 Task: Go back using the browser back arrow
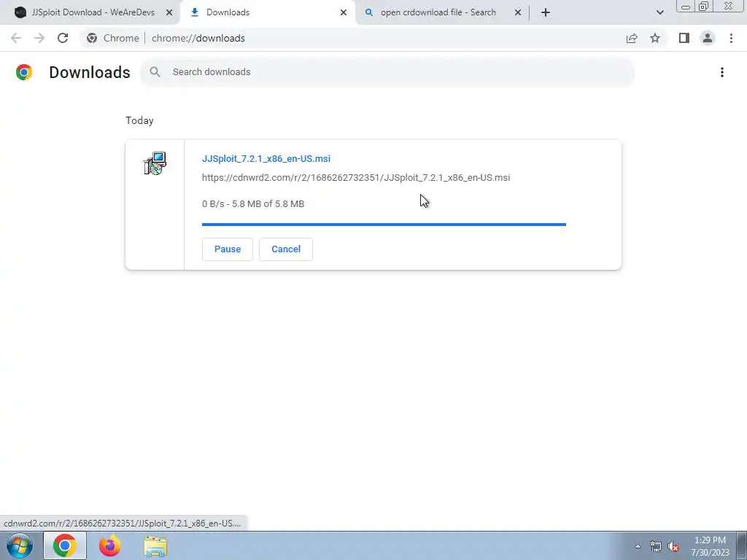pyautogui.click(x=16, y=38)
